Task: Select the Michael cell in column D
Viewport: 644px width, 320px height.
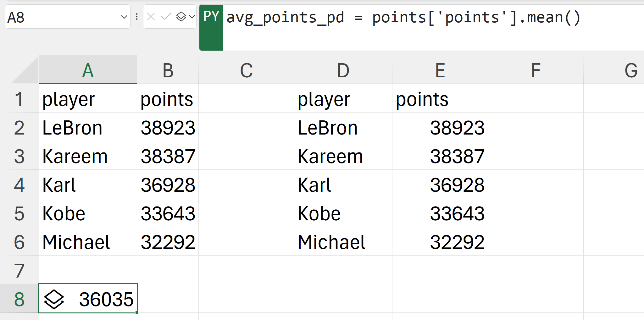Action: pos(342,242)
